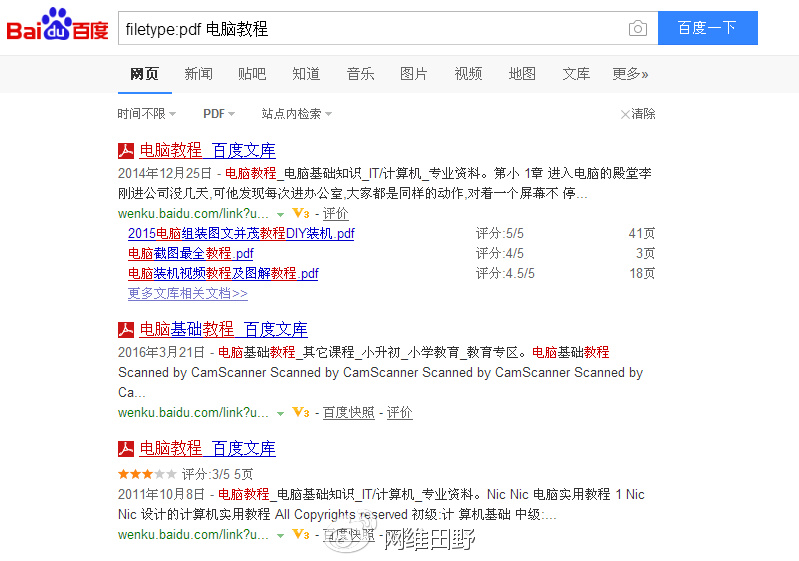Open 电脑装机视频教程及图解教程.pdf link

click(x=223, y=274)
